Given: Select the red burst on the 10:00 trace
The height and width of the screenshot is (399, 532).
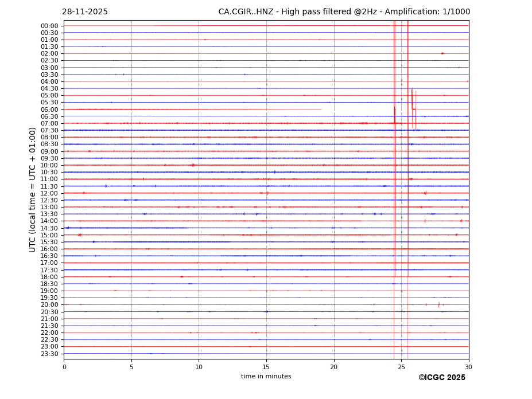Looking at the screenshot, I should [x=193, y=165].
